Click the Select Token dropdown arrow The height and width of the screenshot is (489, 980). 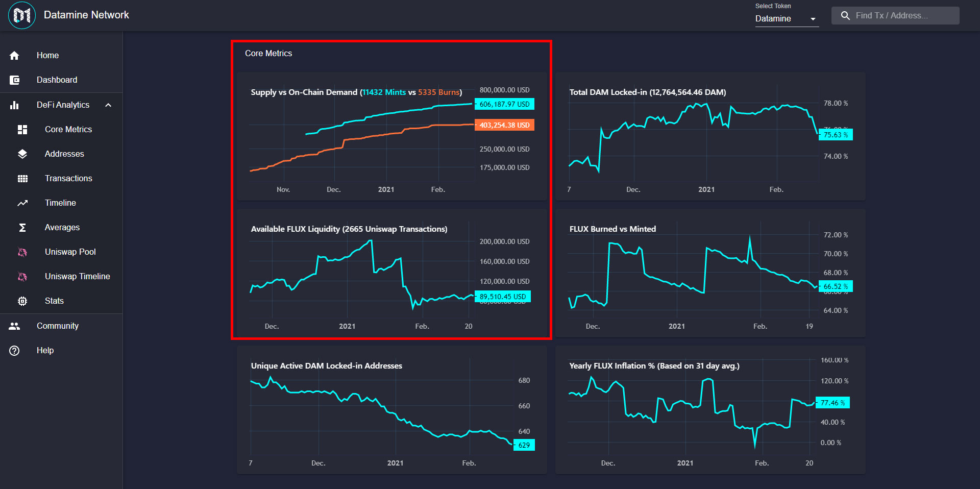pos(813,19)
